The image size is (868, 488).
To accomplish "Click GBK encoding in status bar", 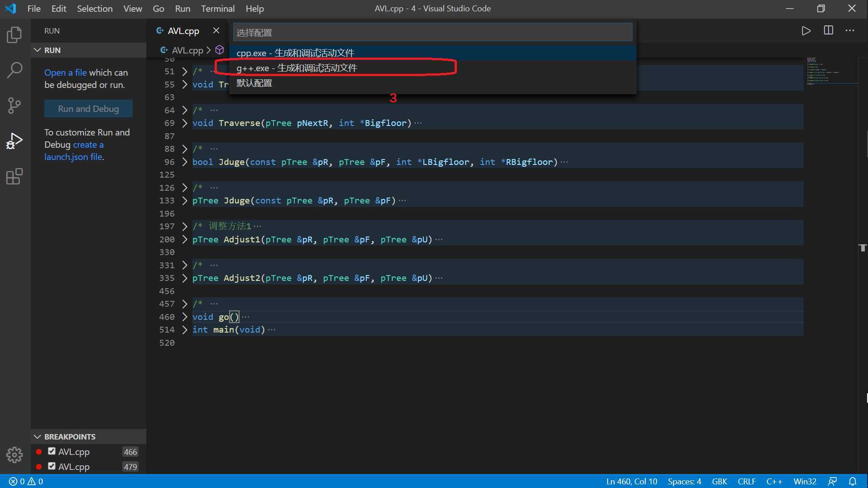I will (x=719, y=482).
